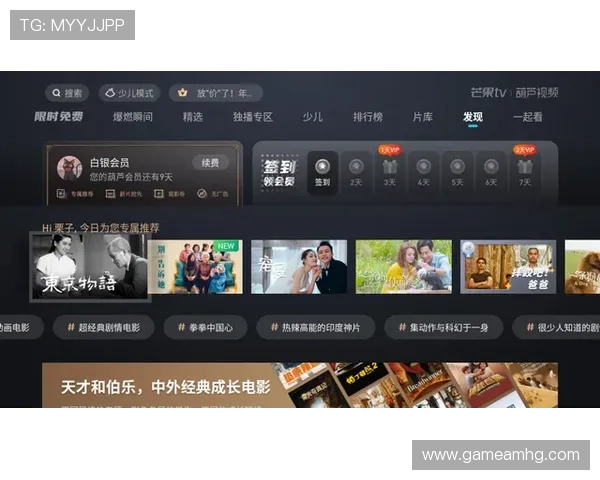Screen dimensions: 600x480
Task: Open the 搜索 search button
Action: pos(67,93)
